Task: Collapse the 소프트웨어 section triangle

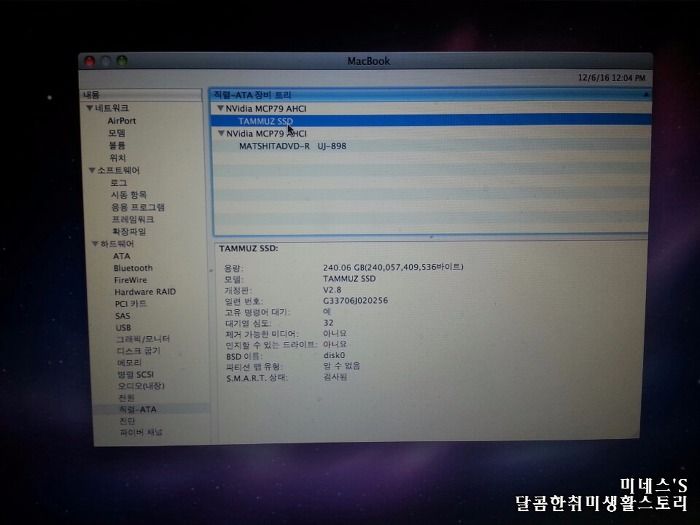Action: pos(92,170)
